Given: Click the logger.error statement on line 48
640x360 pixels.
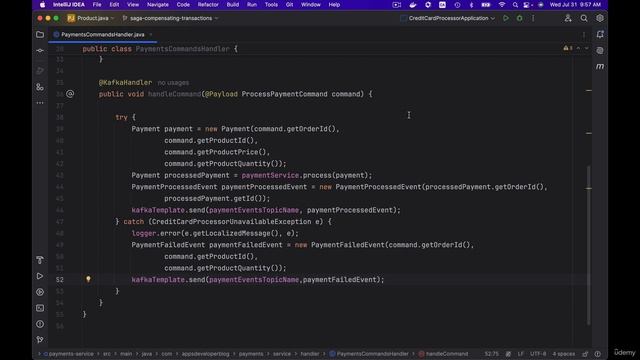Looking at the screenshot, I should pyautogui.click(x=215, y=233).
